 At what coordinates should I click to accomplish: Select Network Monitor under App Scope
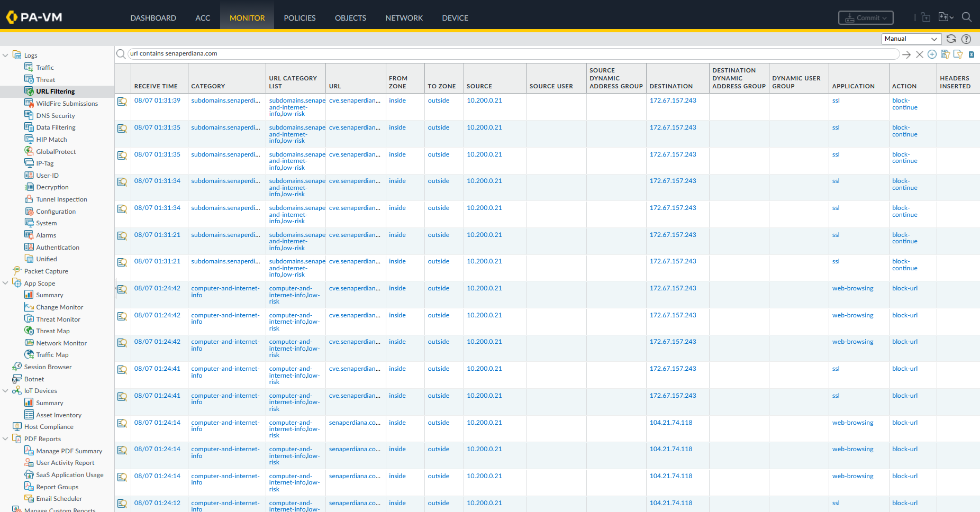[x=61, y=343]
